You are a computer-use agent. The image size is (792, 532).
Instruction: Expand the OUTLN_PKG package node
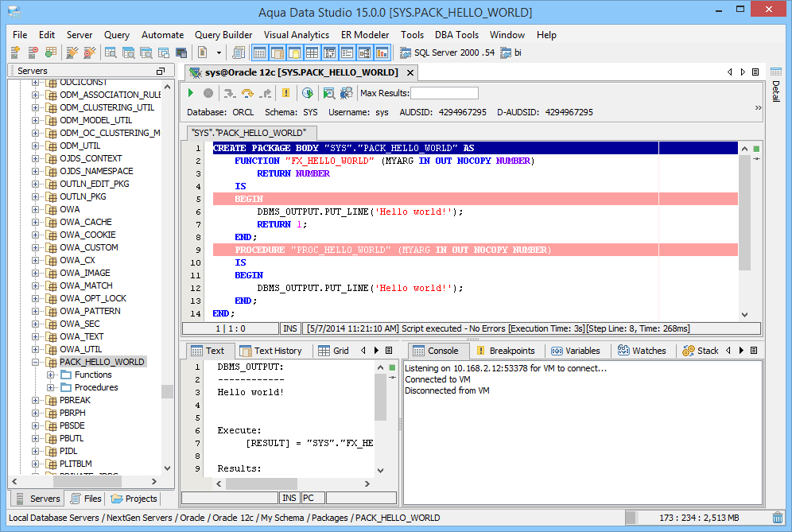pos(35,196)
